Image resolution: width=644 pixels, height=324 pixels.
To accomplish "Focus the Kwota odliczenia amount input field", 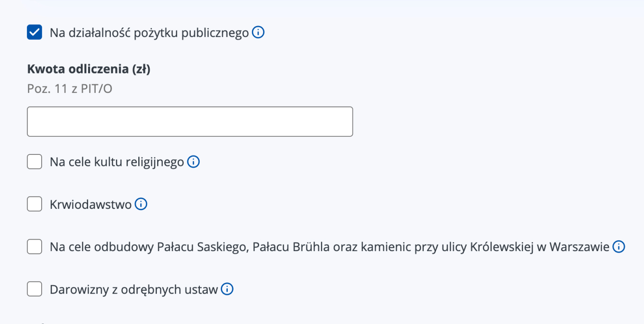I will (x=190, y=122).
